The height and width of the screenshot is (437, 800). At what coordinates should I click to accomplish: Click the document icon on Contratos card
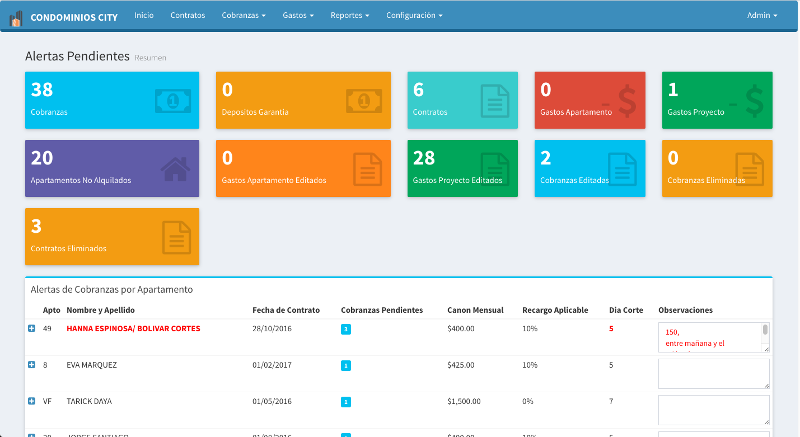pyautogui.click(x=493, y=101)
